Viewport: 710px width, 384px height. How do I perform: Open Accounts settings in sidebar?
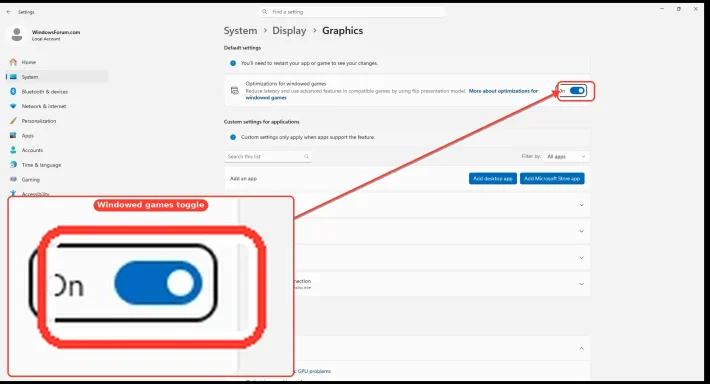pyautogui.click(x=32, y=150)
